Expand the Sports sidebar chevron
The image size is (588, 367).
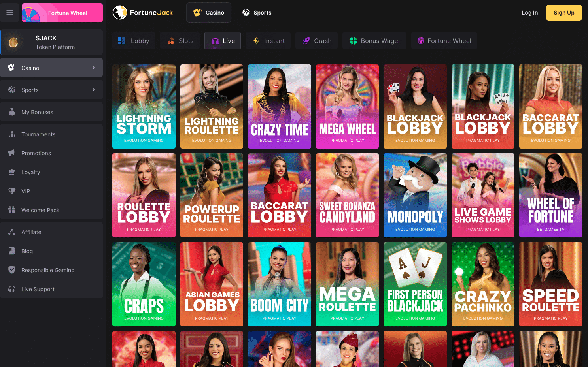[x=94, y=90]
